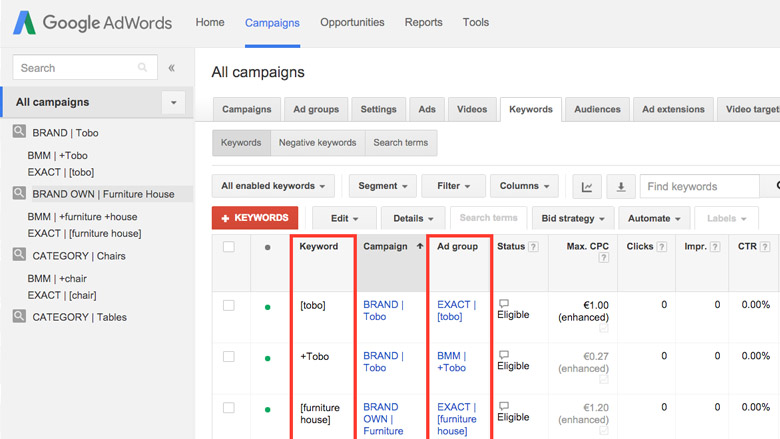Click the green status dot for [furniture house]
This screenshot has height=439, width=780.
(268, 410)
